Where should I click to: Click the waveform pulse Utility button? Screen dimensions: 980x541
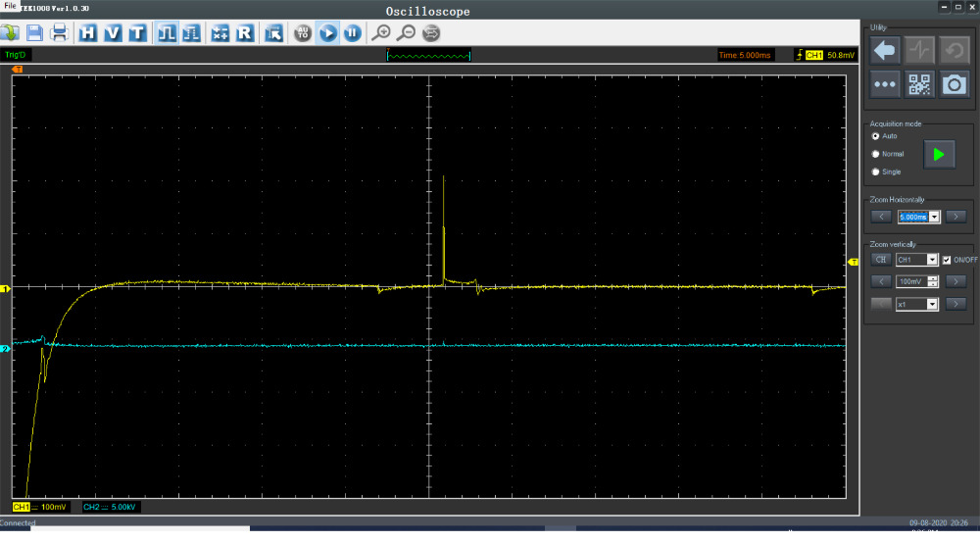[919, 51]
